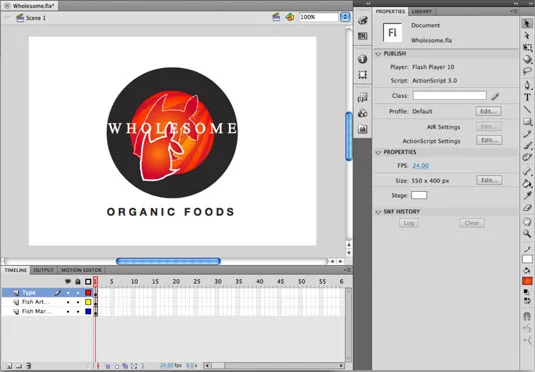Select the Text tool

pyautogui.click(x=527, y=97)
